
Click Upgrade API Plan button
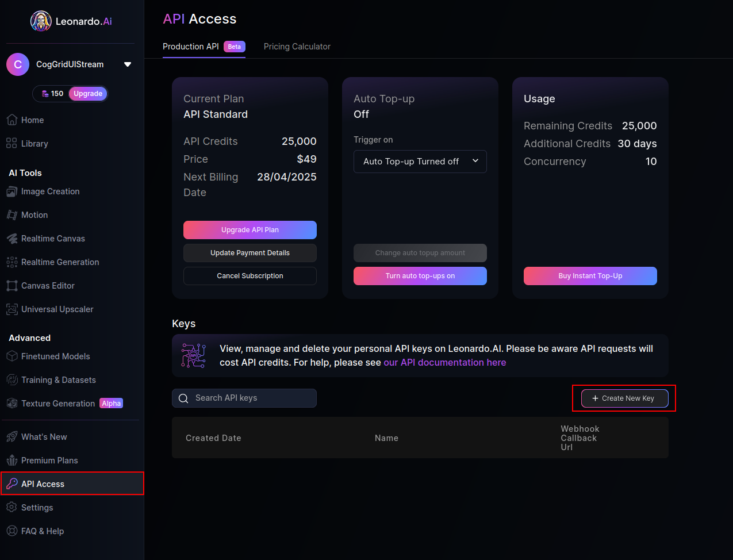(x=250, y=230)
